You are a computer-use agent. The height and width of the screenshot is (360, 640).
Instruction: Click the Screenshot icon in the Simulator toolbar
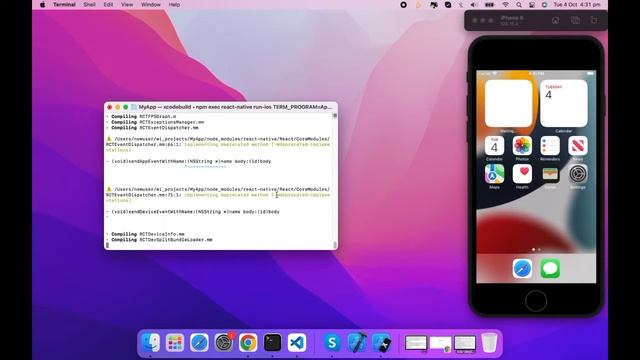point(576,20)
